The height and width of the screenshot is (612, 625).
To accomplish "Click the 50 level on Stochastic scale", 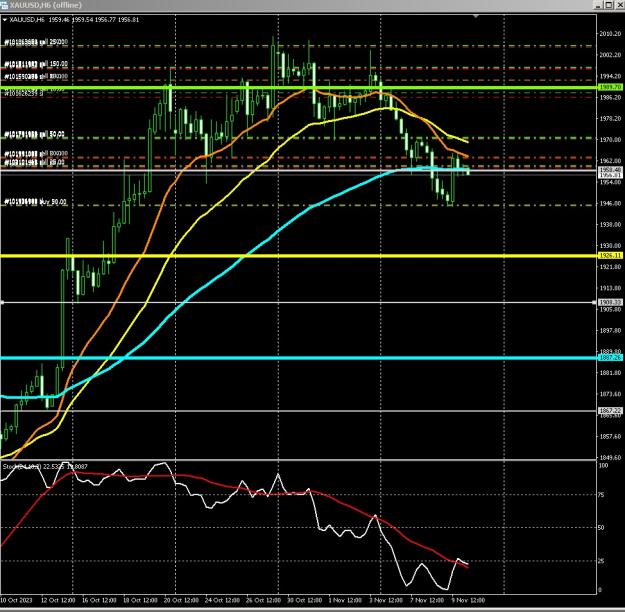I will click(601, 527).
